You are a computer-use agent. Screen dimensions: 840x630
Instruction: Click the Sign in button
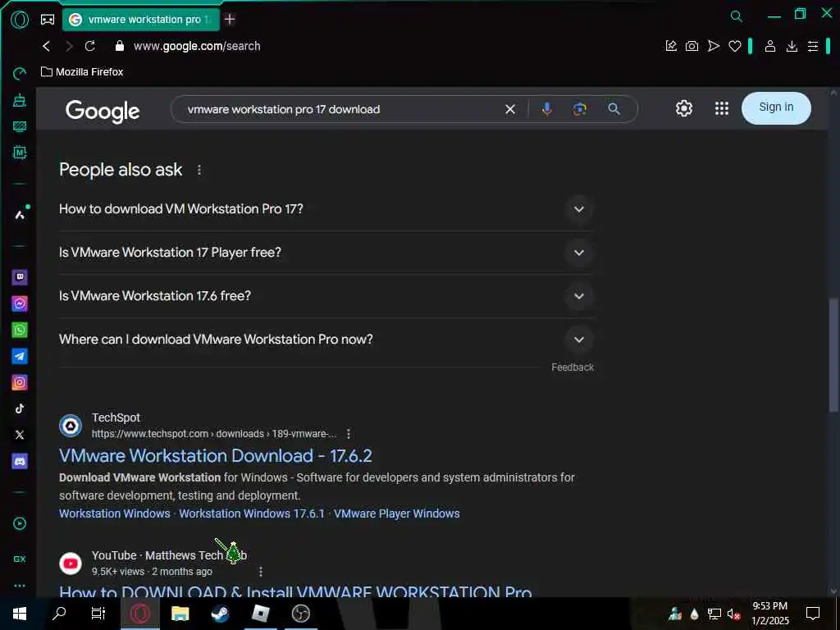(776, 108)
